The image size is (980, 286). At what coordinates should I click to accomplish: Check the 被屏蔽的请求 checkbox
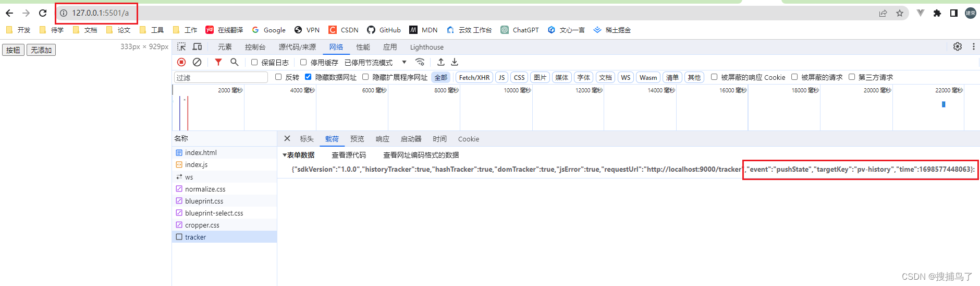click(794, 77)
